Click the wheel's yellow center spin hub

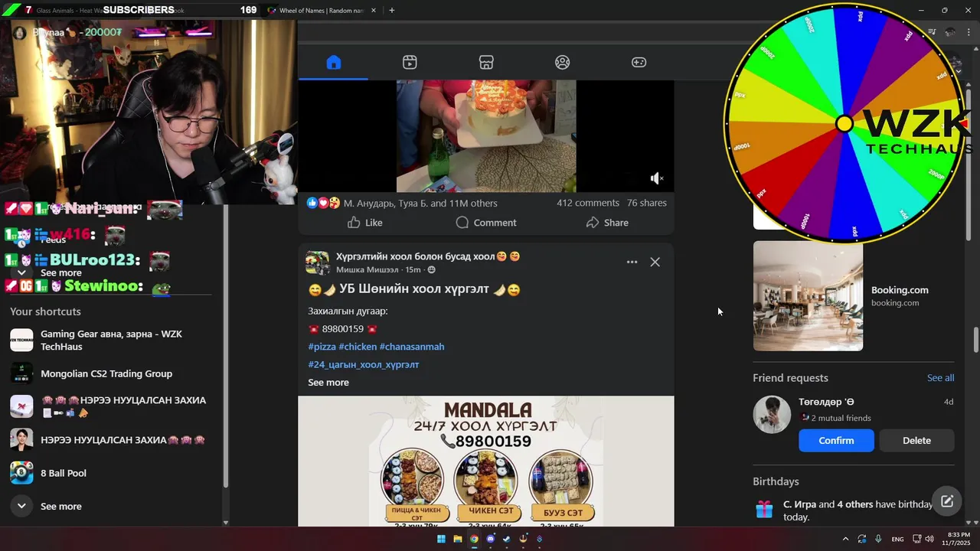point(844,124)
